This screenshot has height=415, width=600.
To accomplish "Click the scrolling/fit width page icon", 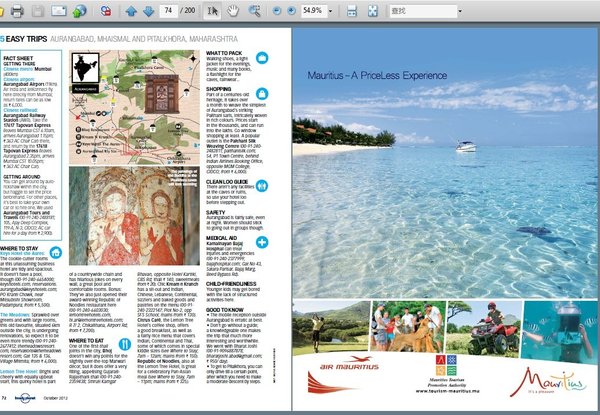I will (352, 11).
